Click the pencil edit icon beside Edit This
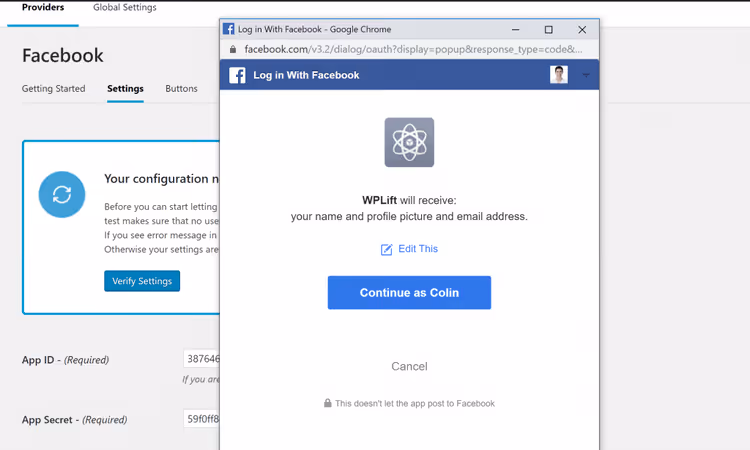Image resolution: width=750 pixels, height=450 pixels. (x=386, y=249)
